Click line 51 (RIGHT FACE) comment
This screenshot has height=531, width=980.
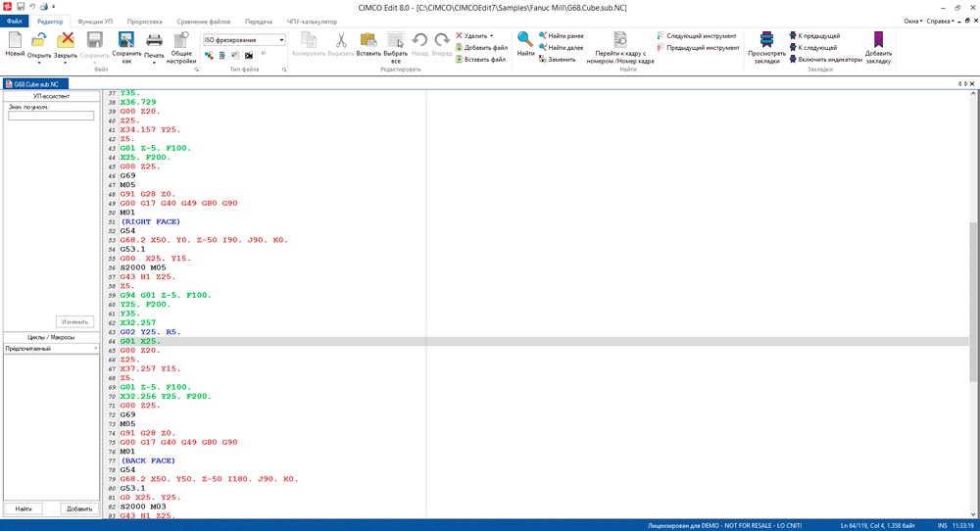pyautogui.click(x=150, y=221)
